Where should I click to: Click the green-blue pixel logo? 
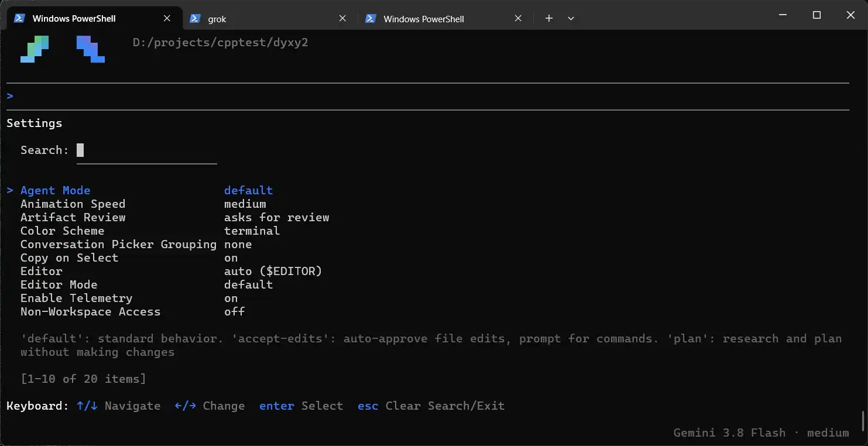[35, 49]
